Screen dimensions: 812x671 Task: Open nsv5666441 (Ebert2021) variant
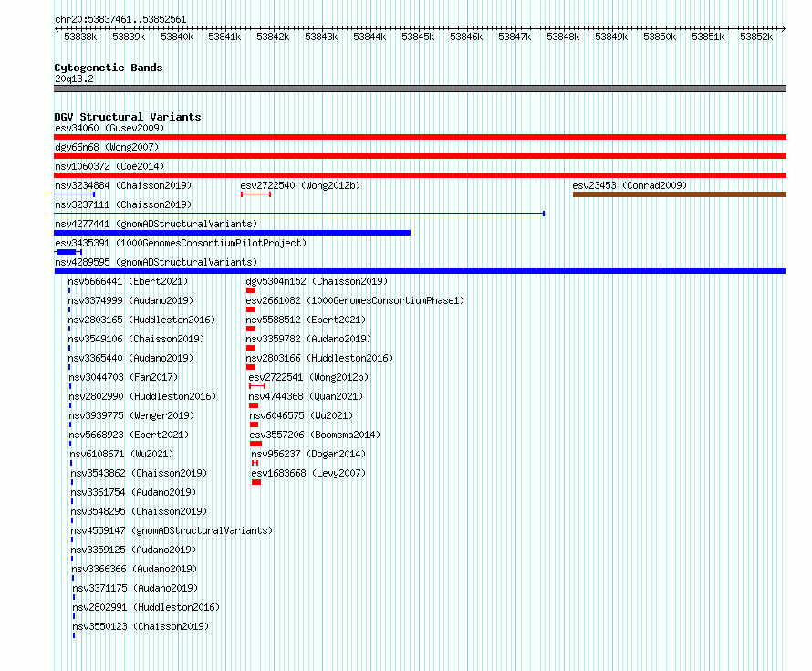pyautogui.click(x=128, y=281)
